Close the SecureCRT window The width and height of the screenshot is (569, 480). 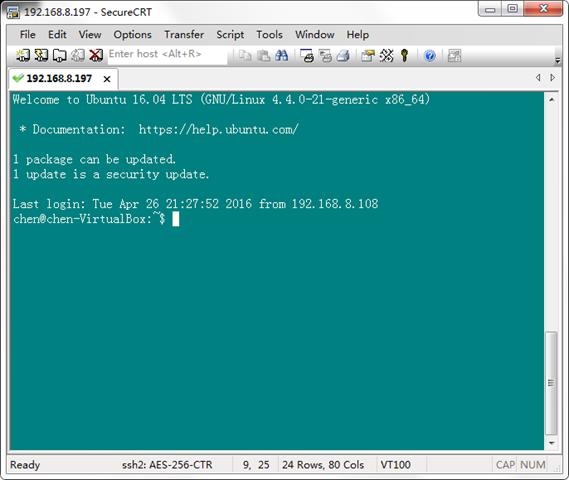[543, 9]
